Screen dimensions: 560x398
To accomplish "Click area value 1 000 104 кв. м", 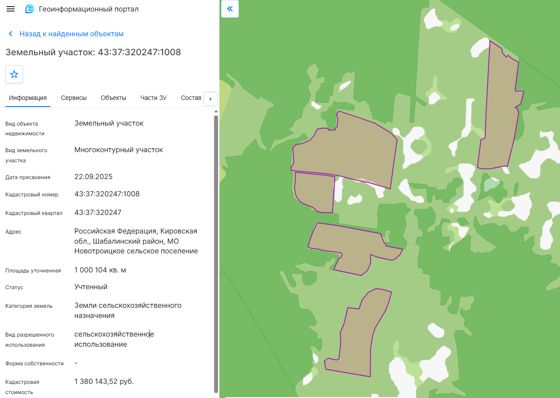I will point(100,270).
